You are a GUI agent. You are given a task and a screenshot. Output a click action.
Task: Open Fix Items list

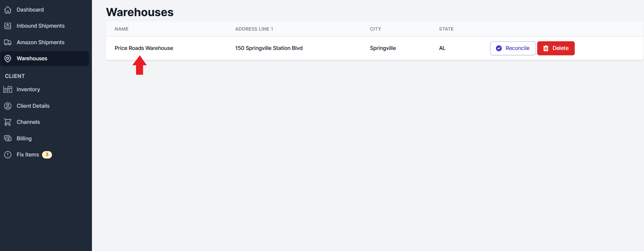point(45,155)
